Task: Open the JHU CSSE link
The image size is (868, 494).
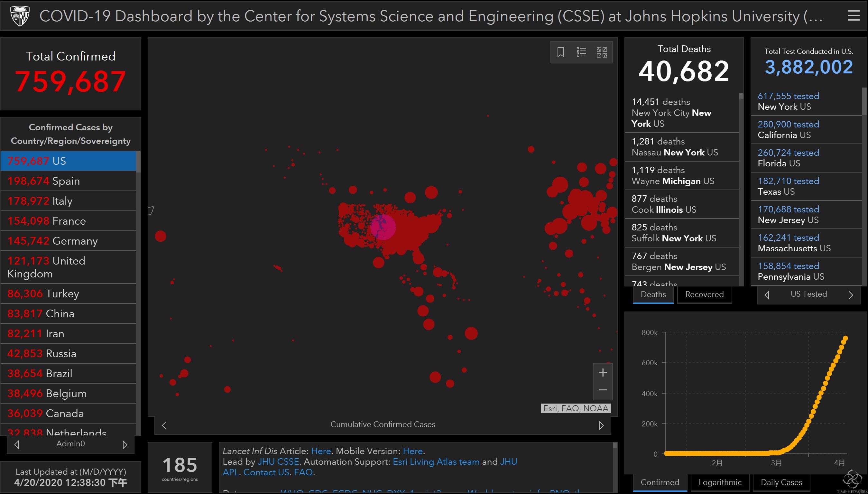Action: click(x=278, y=462)
